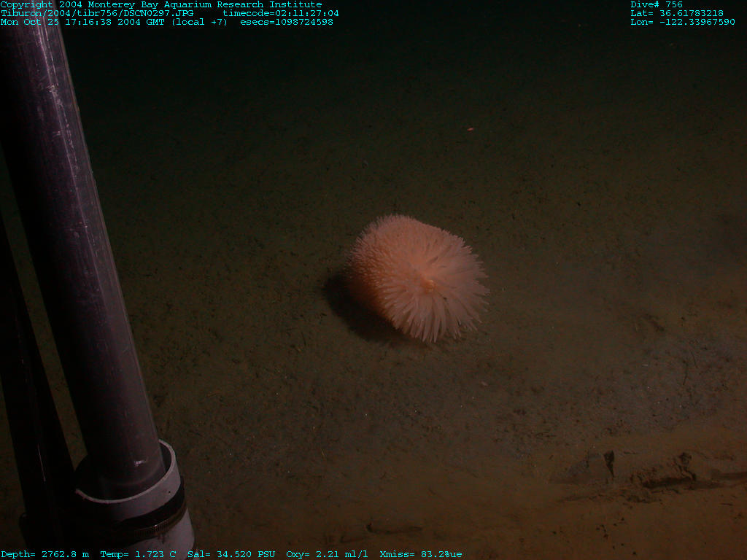747x560 pixels.
Task: Click the disturbed sediment ridge at bottom right
Action: (x=642, y=474)
